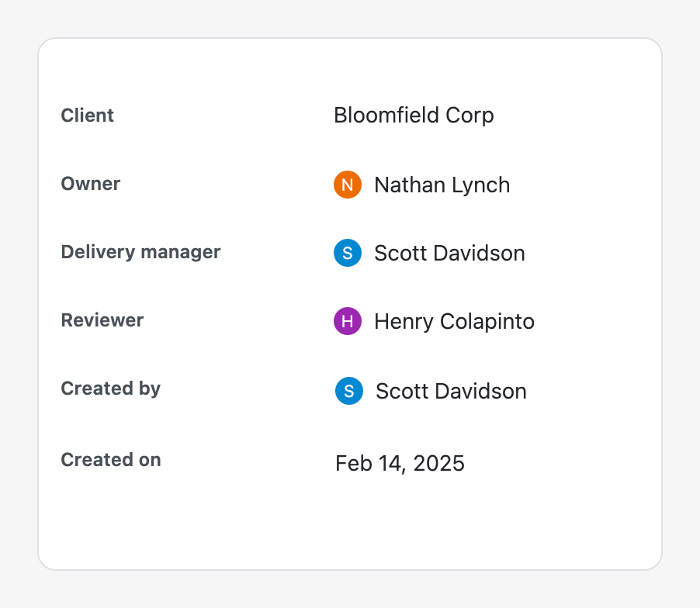The height and width of the screenshot is (608, 700).
Task: Click the Reviewer field label
Action: point(102,320)
